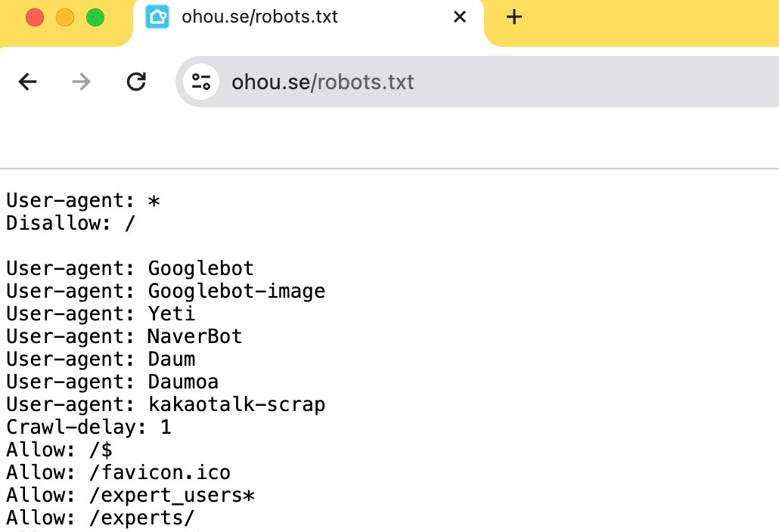This screenshot has width=779, height=532.
Task: Click the 'Crawl-delay: 1' line
Action: [88, 427]
